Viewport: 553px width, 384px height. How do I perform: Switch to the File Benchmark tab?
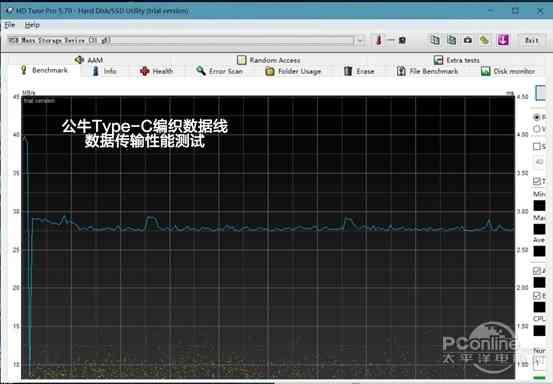427,71
